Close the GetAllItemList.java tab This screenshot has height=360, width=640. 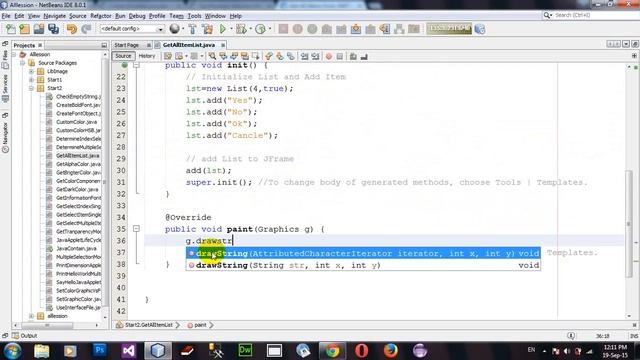click(x=223, y=45)
